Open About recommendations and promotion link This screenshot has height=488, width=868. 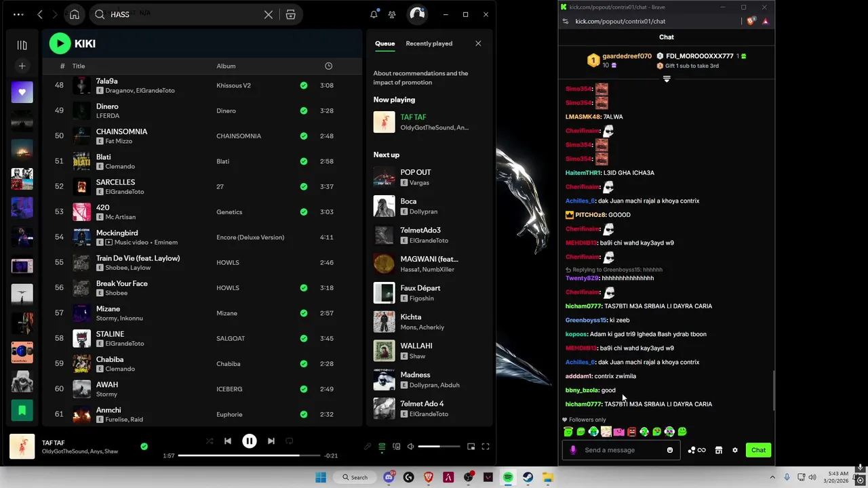(420, 77)
